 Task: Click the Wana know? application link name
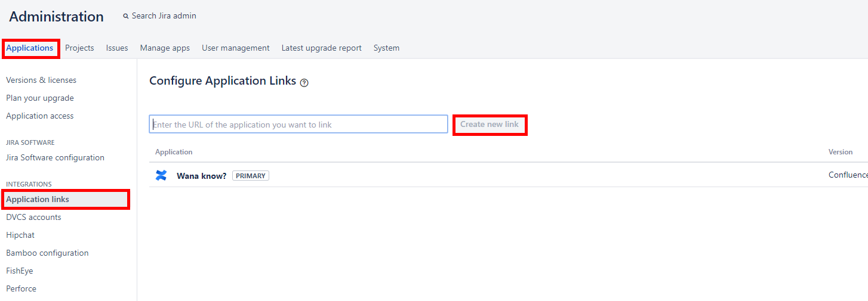point(201,176)
